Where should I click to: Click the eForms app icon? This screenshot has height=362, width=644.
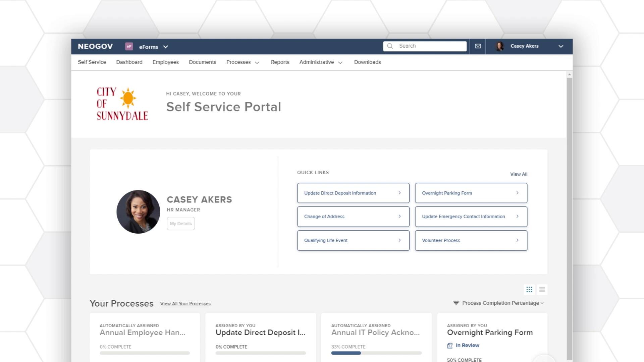(x=129, y=46)
